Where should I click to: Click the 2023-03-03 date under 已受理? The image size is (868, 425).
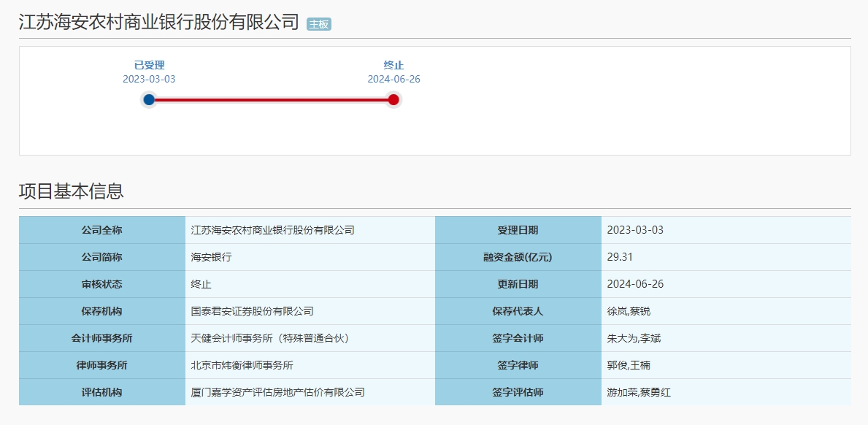coord(149,79)
